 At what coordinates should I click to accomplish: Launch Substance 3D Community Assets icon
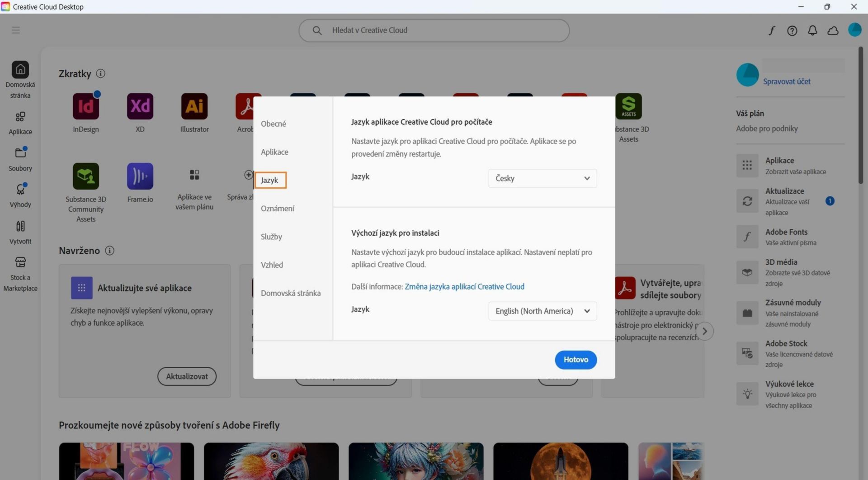coord(86,176)
